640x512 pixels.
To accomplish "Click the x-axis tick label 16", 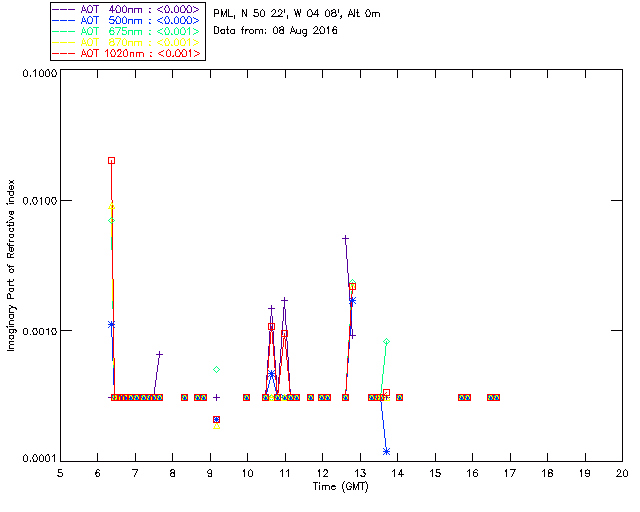I will [x=472, y=473].
